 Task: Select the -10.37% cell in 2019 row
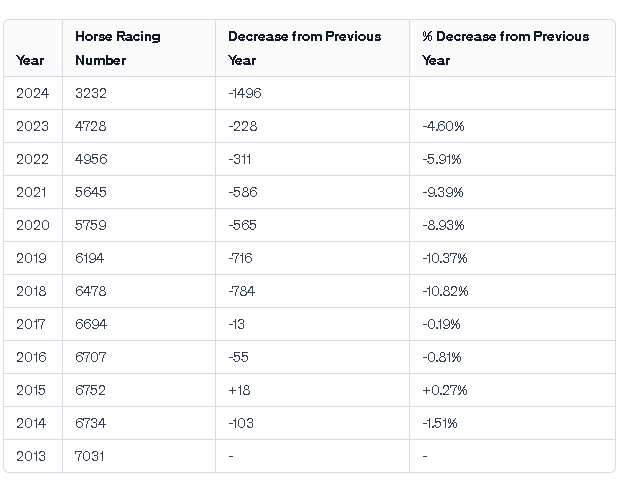point(445,258)
